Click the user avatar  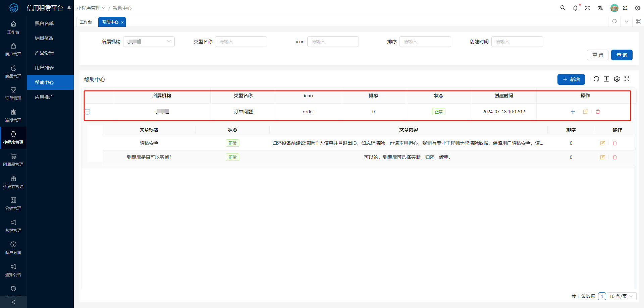point(614,8)
